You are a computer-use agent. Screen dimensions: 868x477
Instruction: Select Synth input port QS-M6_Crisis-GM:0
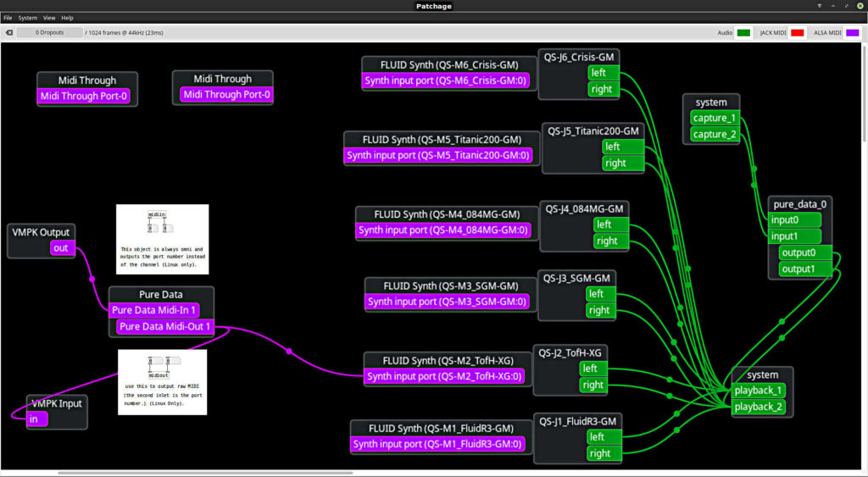point(446,80)
